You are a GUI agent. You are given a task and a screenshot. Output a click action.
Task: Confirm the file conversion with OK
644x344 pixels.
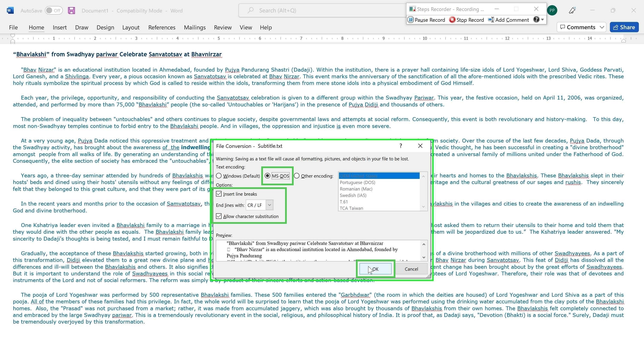[x=375, y=269]
